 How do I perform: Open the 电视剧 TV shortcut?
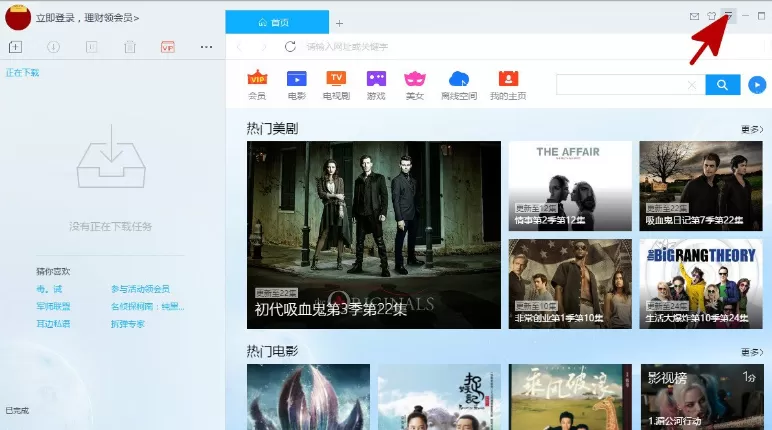(336, 85)
